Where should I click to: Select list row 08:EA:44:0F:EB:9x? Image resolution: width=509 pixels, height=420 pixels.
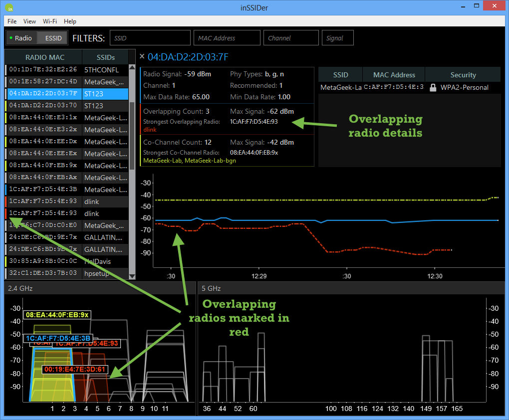67,166
